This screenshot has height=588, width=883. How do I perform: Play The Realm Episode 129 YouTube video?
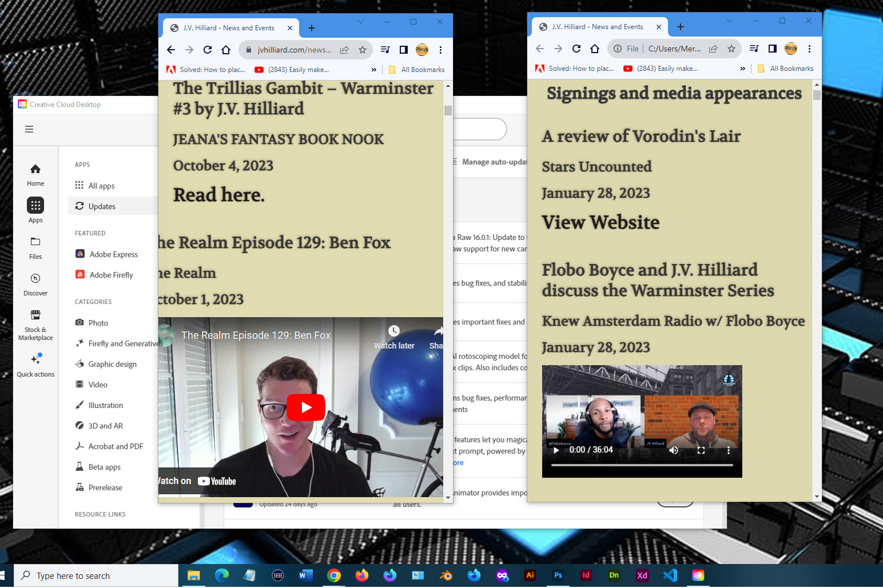click(306, 407)
